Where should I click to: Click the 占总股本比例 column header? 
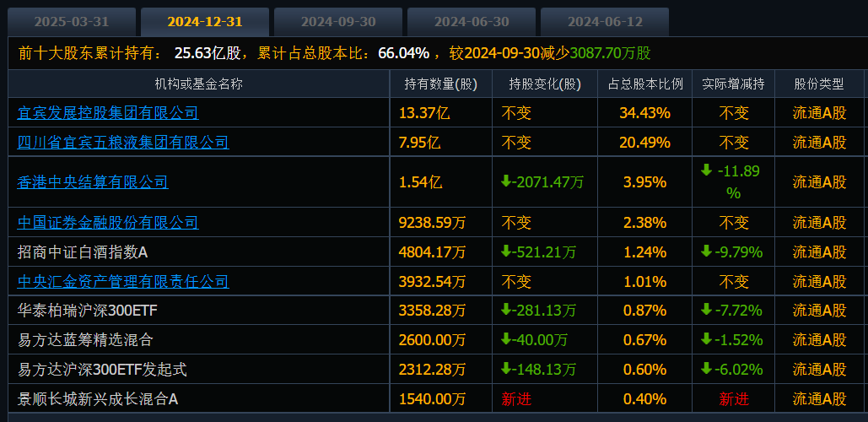(x=645, y=84)
